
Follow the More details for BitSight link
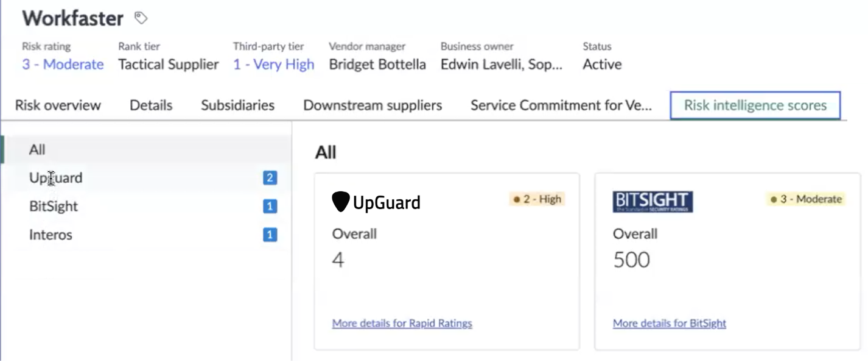pyautogui.click(x=670, y=324)
